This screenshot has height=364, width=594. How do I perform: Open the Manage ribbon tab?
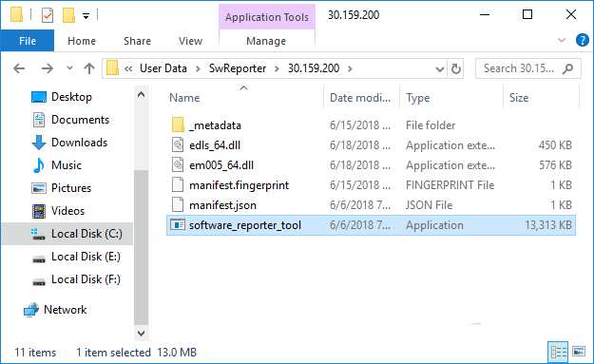[x=266, y=41]
